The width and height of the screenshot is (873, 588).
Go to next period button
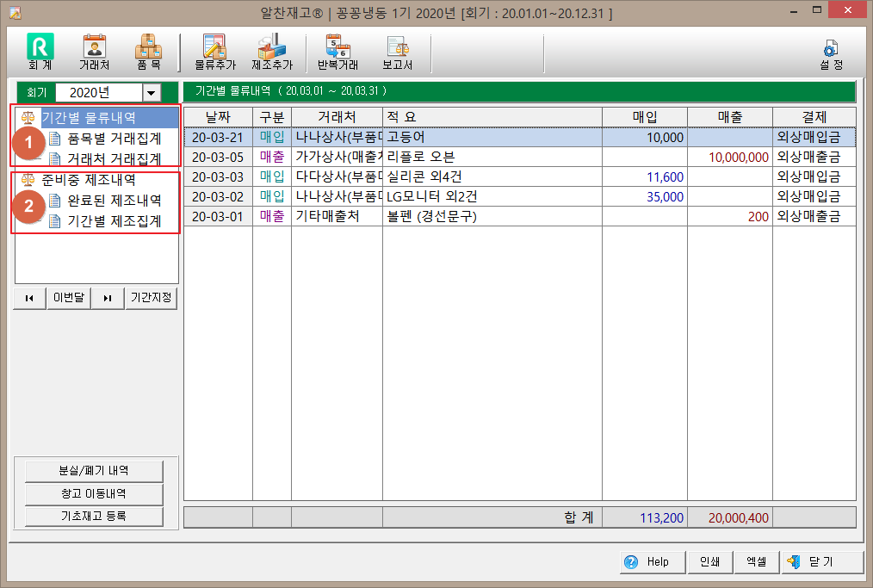[108, 298]
